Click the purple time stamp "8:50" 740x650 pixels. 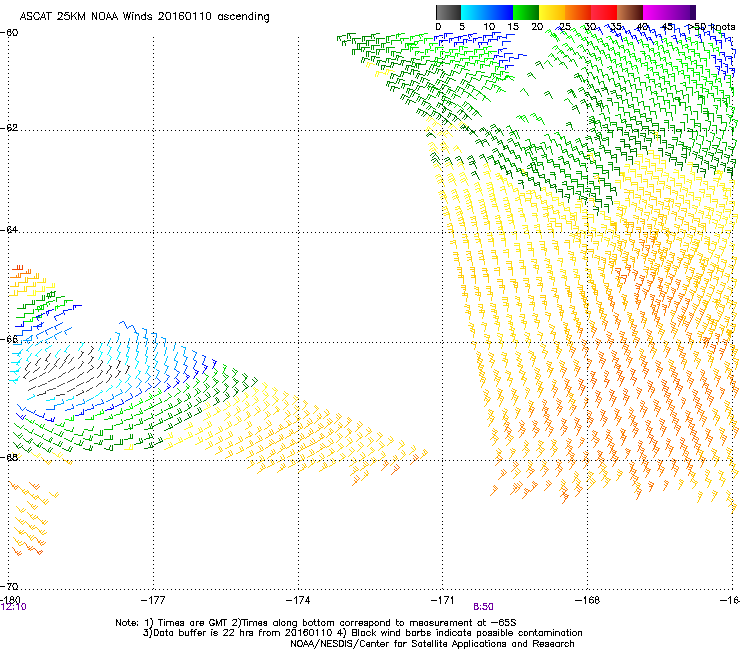point(483,607)
